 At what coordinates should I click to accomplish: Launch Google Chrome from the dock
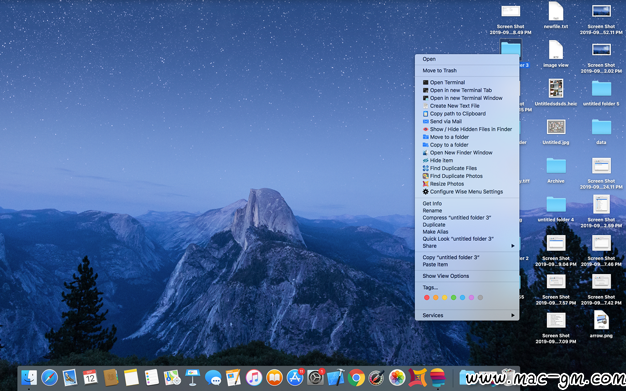[356, 377]
